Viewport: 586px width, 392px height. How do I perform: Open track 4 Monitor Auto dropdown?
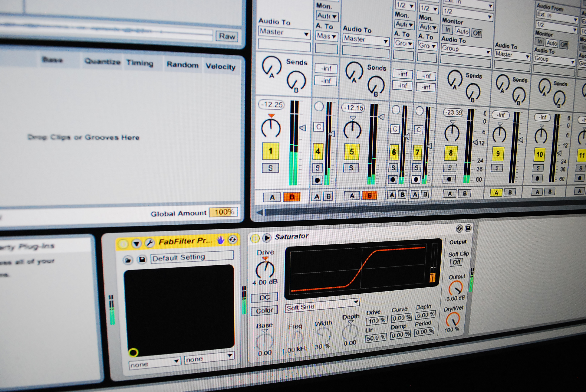coord(327,16)
